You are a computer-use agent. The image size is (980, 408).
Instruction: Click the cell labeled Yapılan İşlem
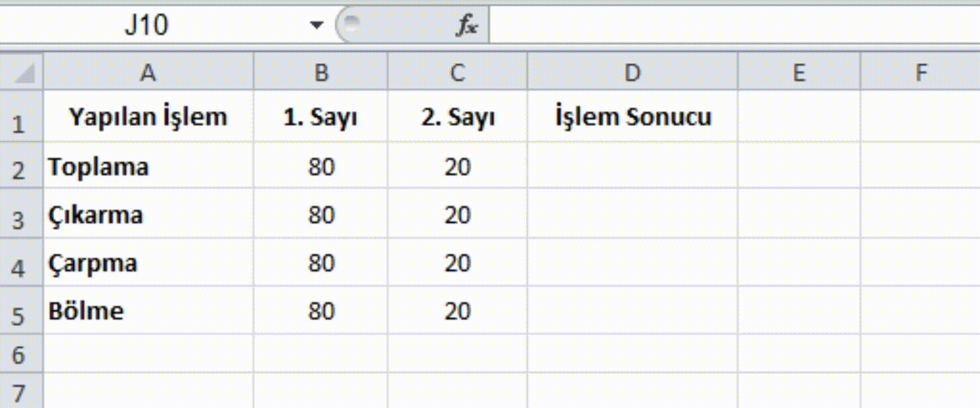click(148, 117)
